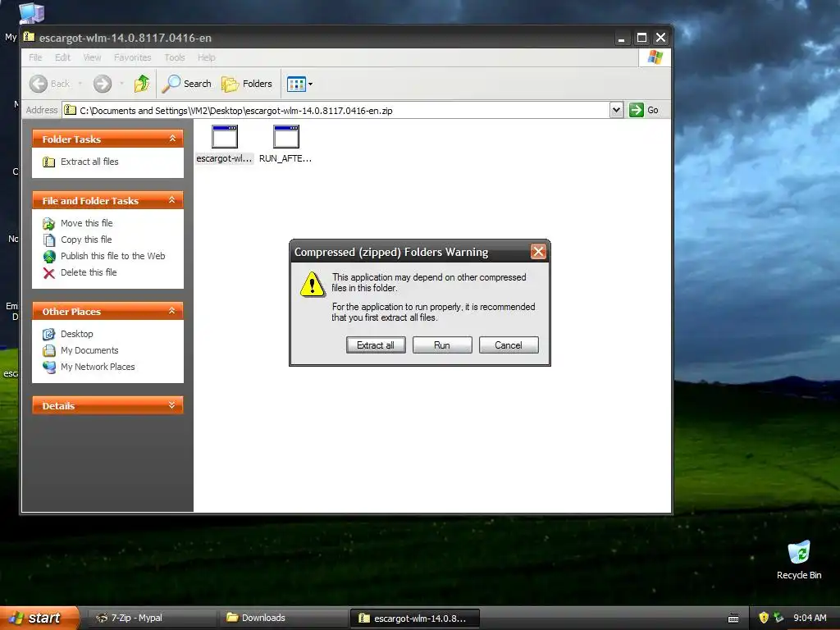This screenshot has width=840, height=630.
Task: Open the Forward history dropdown arrow
Action: (x=121, y=84)
